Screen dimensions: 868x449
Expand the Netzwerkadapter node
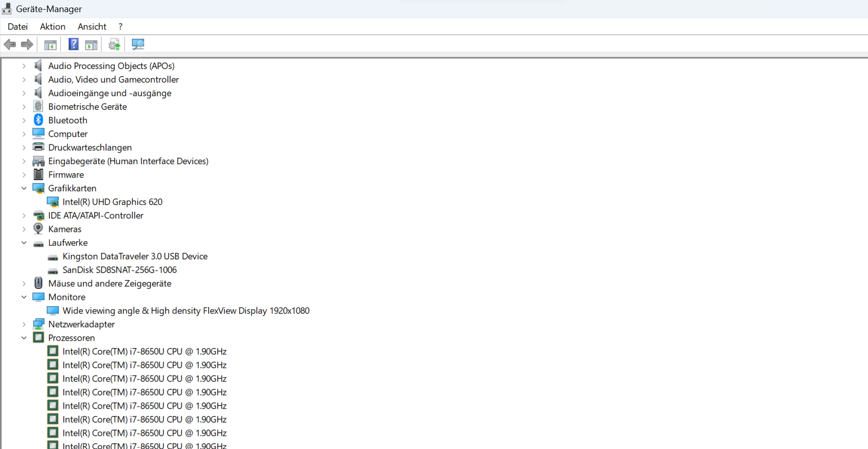pyautogui.click(x=24, y=324)
